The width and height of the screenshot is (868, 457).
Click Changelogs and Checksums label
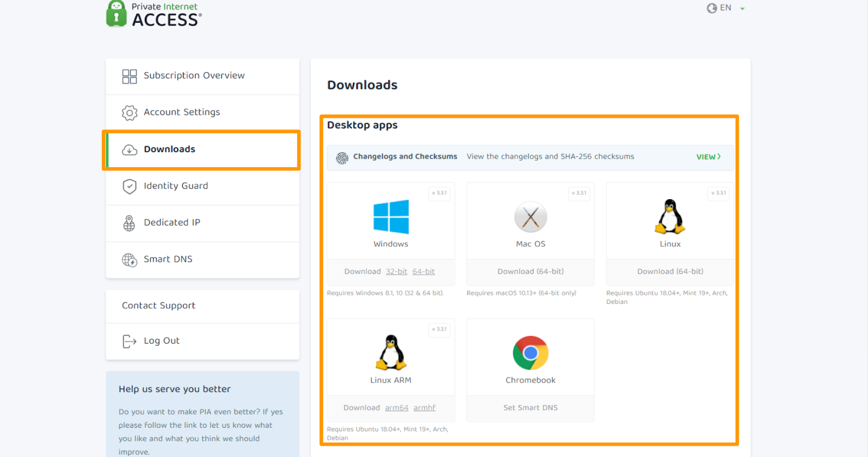point(405,156)
